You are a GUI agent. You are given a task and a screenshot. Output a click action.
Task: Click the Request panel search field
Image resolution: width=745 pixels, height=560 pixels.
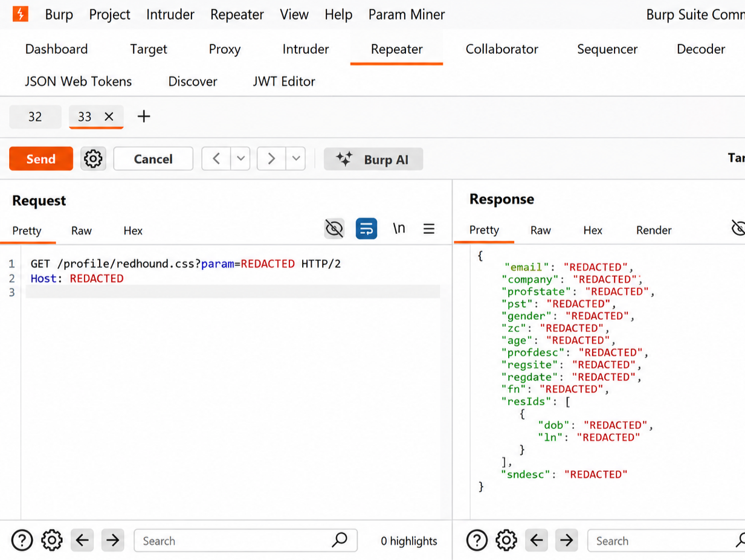[245, 540]
